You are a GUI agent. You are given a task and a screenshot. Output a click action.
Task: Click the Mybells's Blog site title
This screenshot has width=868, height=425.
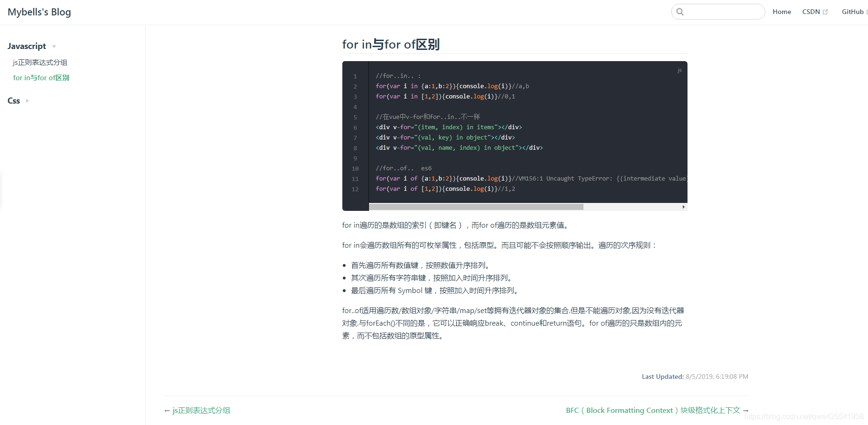coord(39,12)
